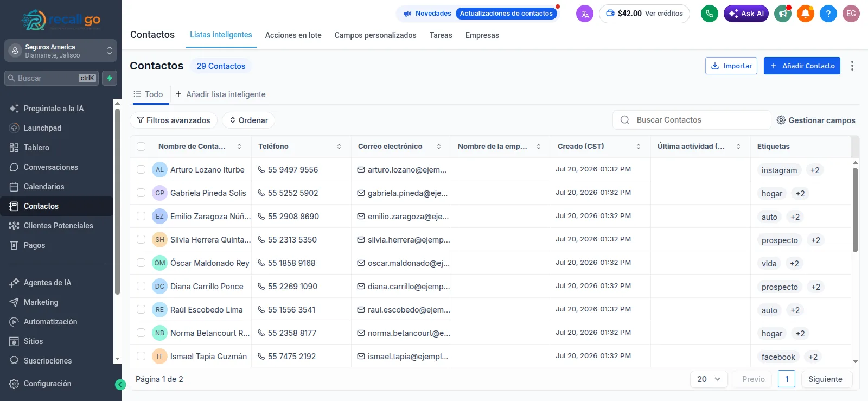Click the AL contact avatar

point(159,170)
